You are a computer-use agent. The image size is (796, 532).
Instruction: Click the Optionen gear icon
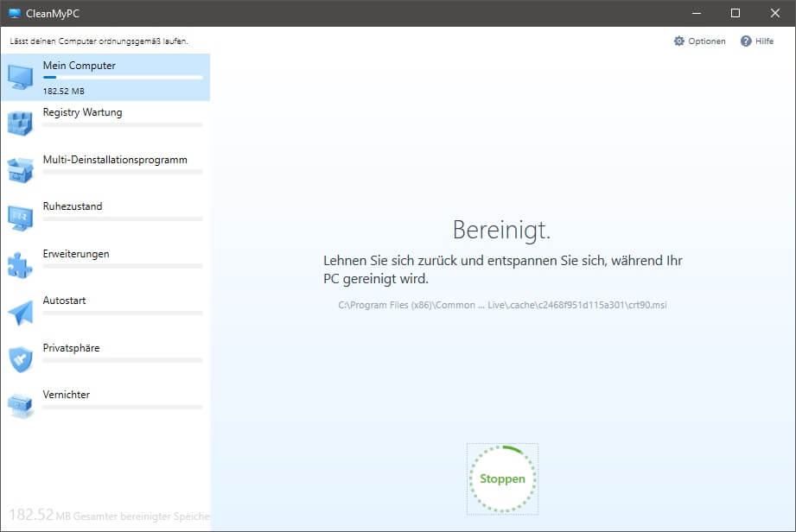(679, 41)
